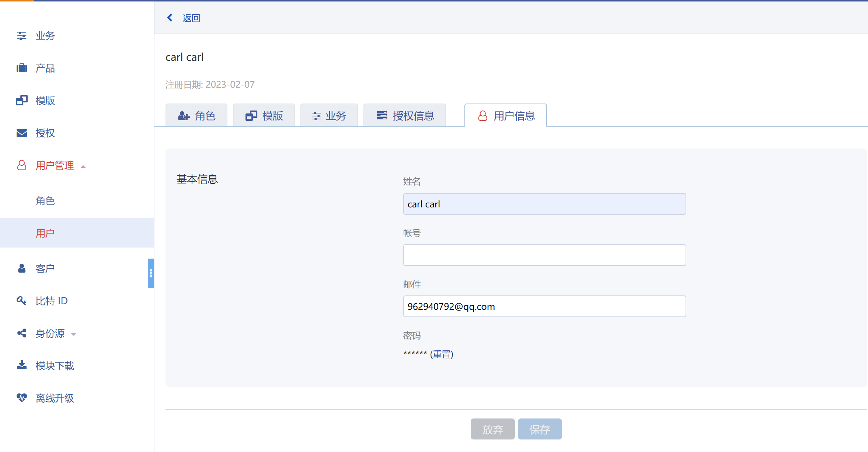
Task: Click the 用户管理 person outline icon
Action: pyautogui.click(x=22, y=165)
